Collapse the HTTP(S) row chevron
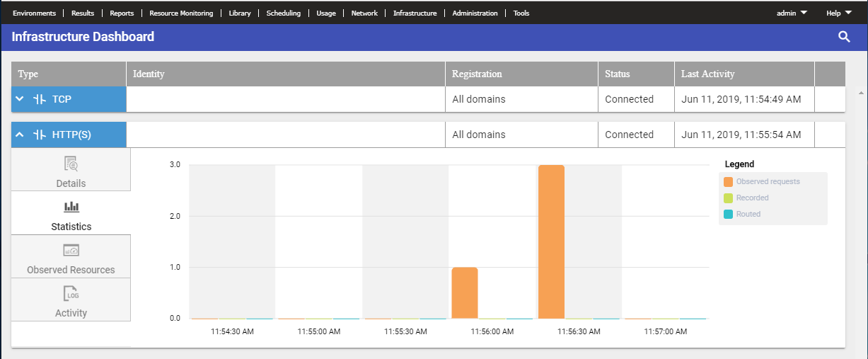Screen dimensions: 868x359 pyautogui.click(x=20, y=135)
